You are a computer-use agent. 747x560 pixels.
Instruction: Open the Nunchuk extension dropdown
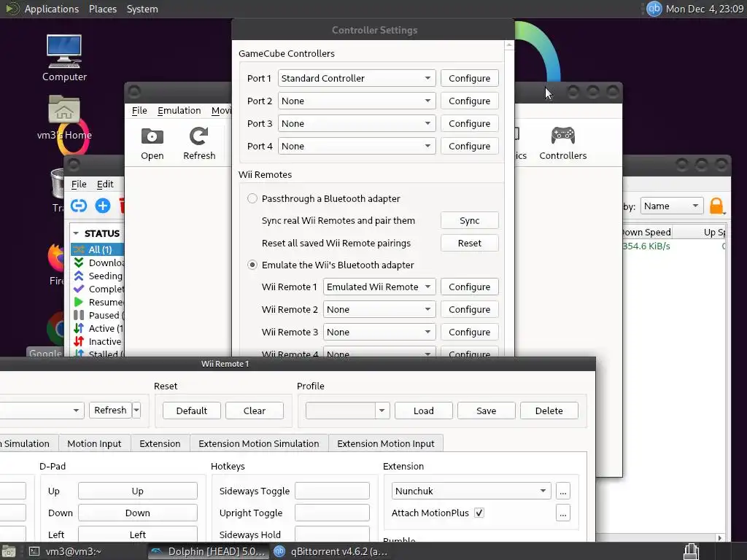471,491
